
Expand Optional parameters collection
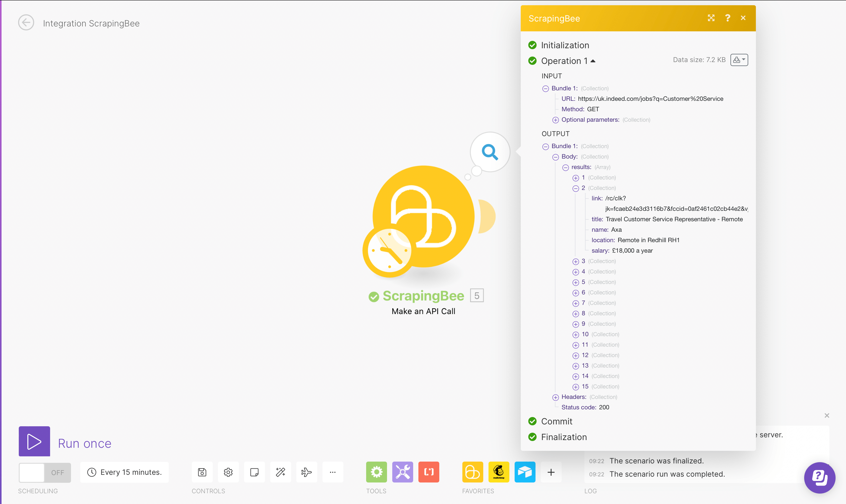tap(555, 120)
